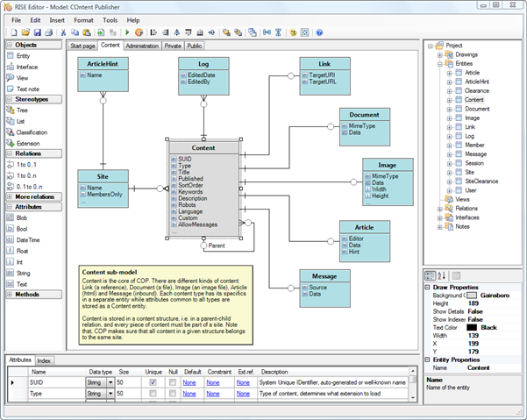Expand the Relations tree node
Screen dimensions: 527x420
point(440,209)
